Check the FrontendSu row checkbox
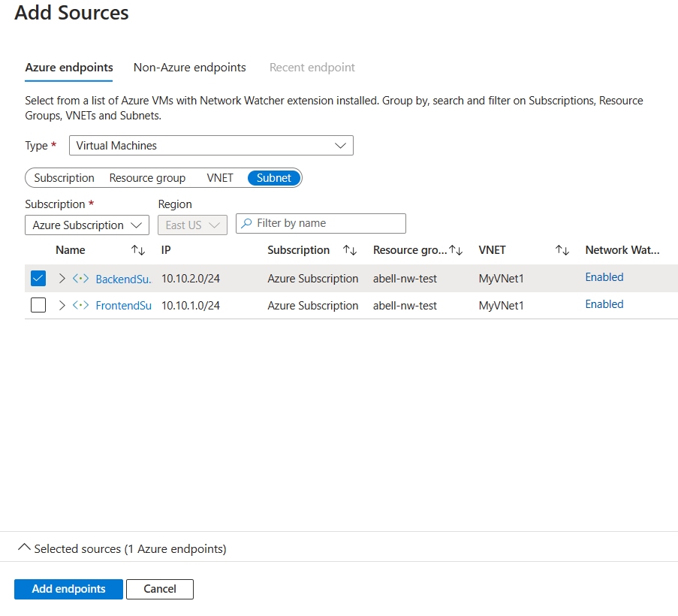This screenshot has width=678, height=616. pos(38,305)
